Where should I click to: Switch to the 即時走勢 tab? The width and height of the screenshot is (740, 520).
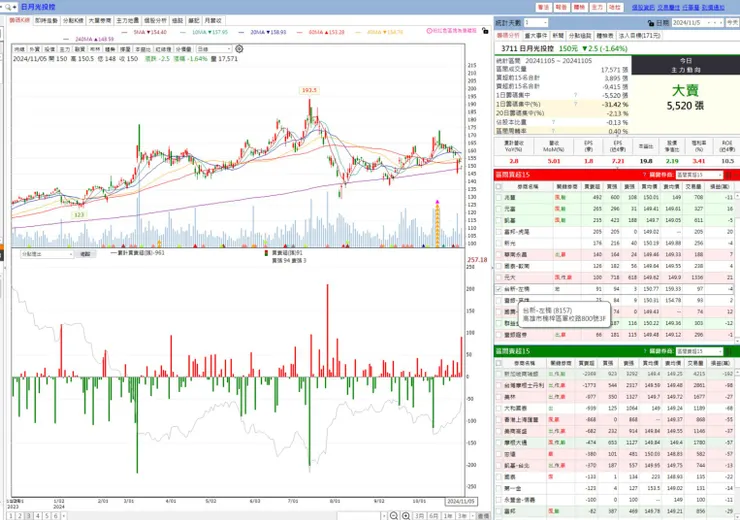click(x=46, y=20)
